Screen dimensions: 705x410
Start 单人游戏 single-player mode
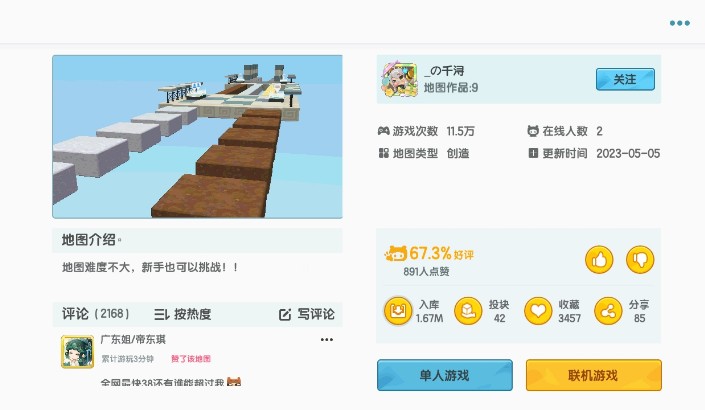(x=445, y=375)
